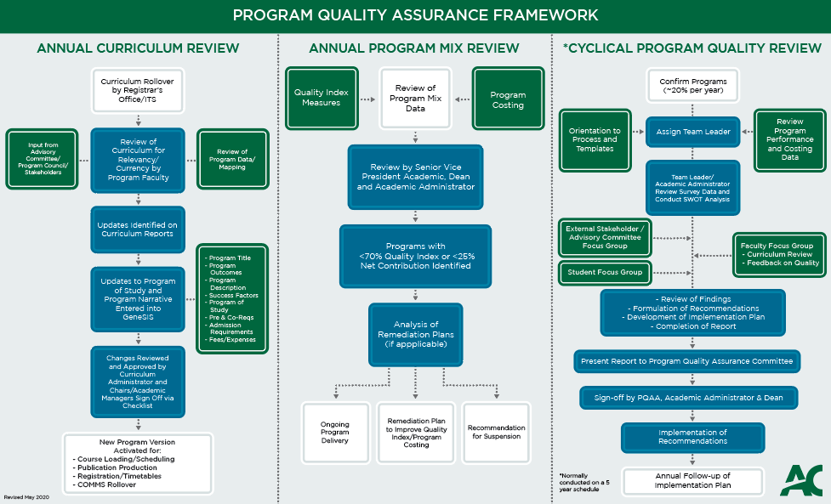Screen dimensions: 831x504
Task: Expand the Program Title details list
Action: [x=232, y=299]
